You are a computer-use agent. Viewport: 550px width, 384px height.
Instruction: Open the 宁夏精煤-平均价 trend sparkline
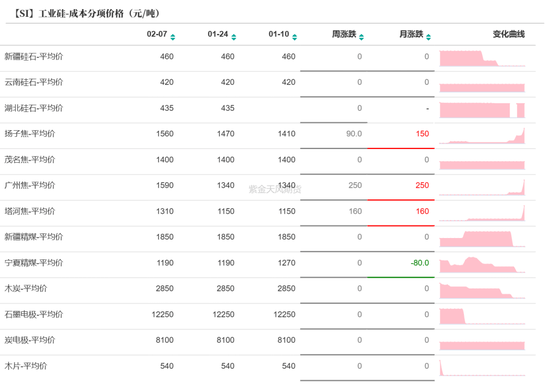coord(482,265)
